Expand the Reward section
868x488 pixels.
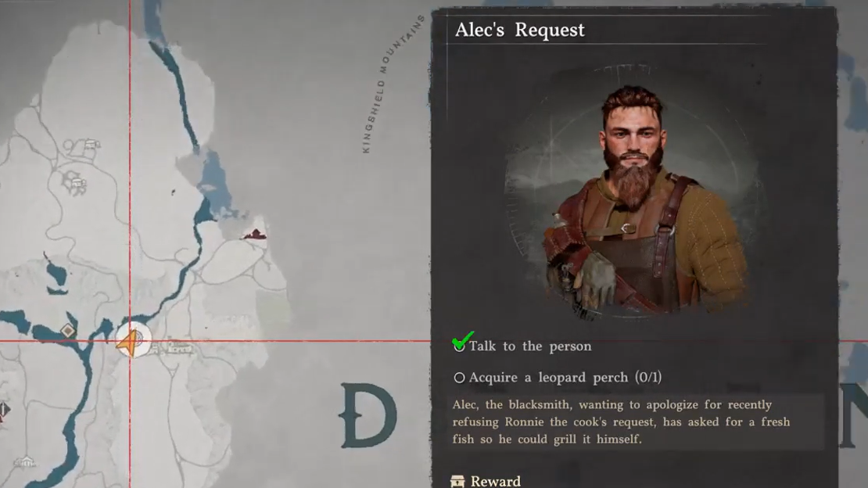point(496,481)
